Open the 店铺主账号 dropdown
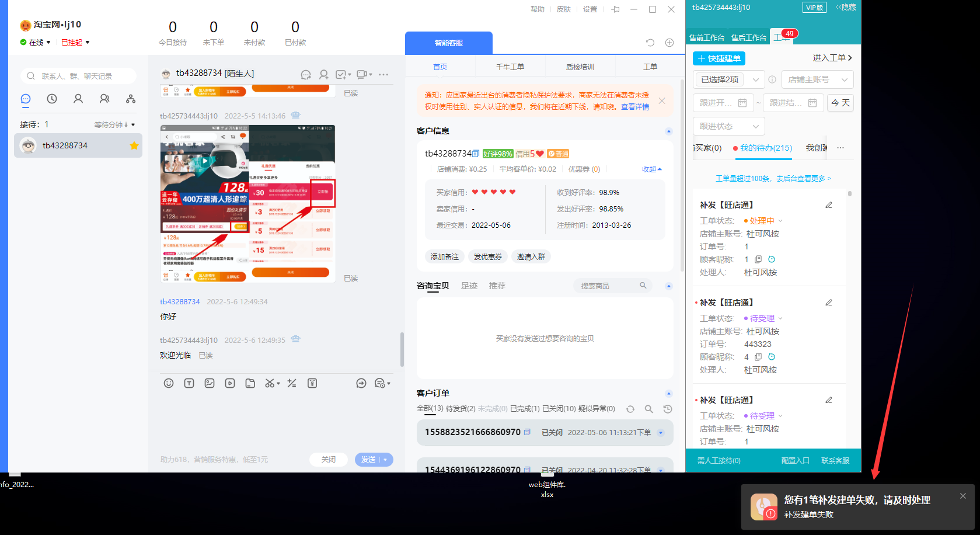 point(817,79)
